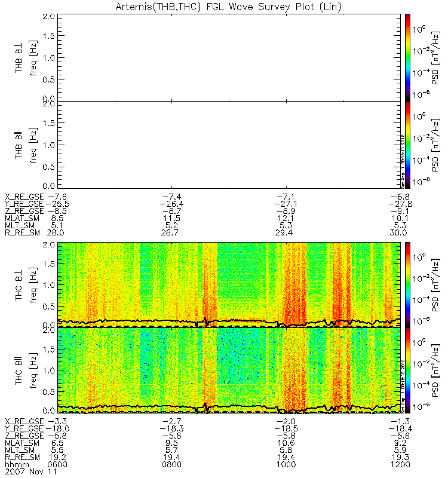
Task: Click the Y_RE_GSE value '-26.4'
Action: [x=171, y=204]
